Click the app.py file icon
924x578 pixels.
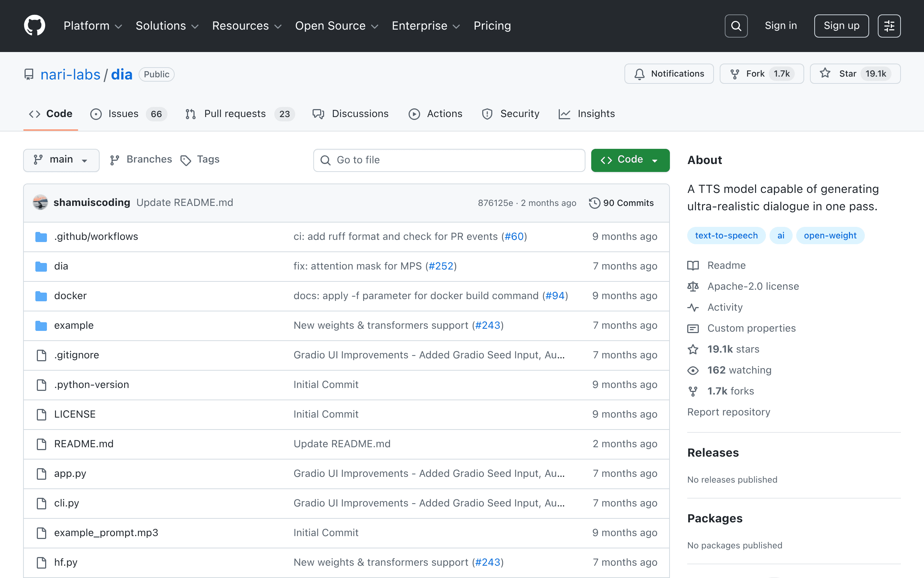[x=41, y=474]
